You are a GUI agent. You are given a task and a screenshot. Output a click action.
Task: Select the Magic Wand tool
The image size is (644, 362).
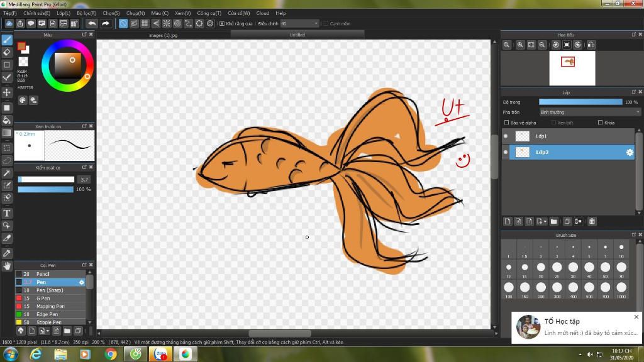7,173
